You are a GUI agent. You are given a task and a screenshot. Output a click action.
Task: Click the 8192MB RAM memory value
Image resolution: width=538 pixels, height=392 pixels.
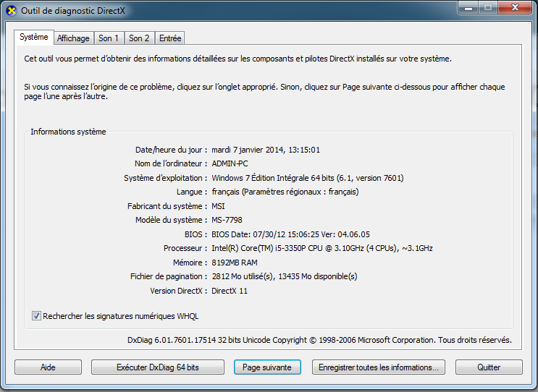pyautogui.click(x=235, y=263)
